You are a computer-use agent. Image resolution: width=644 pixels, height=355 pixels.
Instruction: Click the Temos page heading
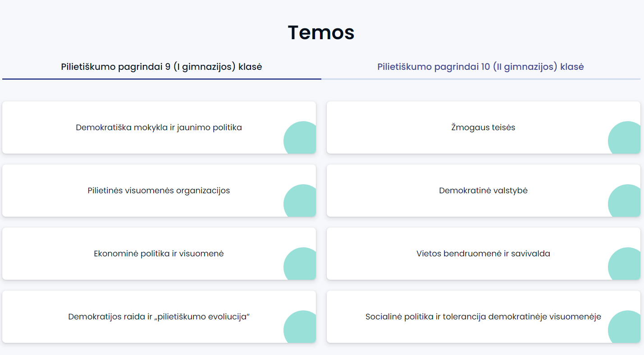(321, 32)
